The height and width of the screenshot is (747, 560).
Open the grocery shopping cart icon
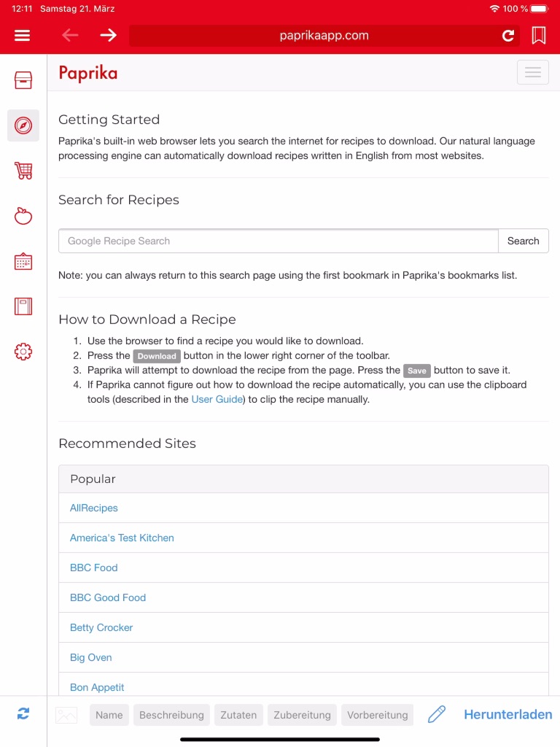23,171
